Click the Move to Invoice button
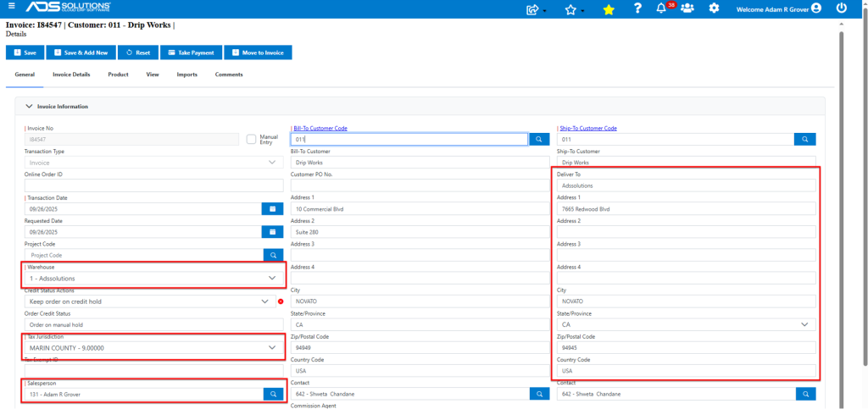This screenshot has height=409, width=868. (x=258, y=53)
